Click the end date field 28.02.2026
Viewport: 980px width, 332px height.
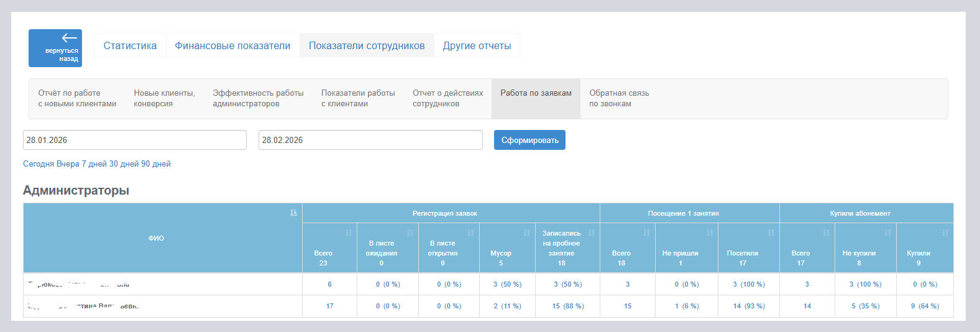pos(370,140)
